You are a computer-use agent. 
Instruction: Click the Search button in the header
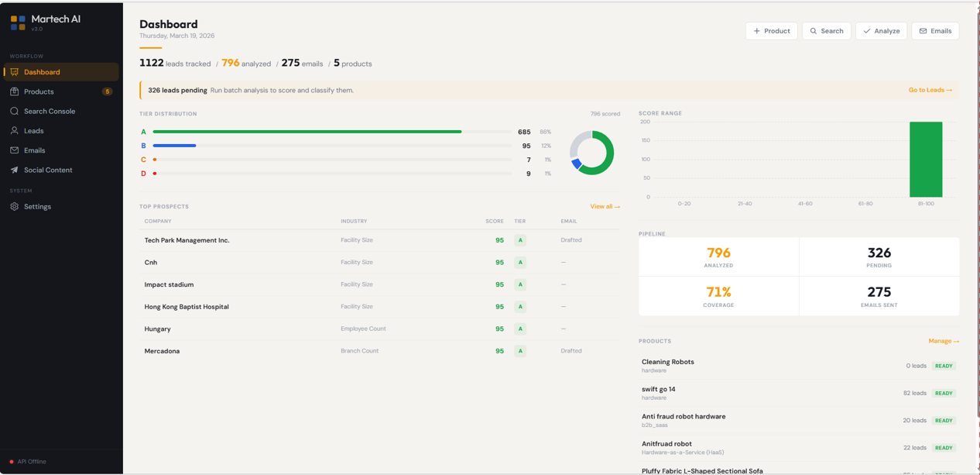tap(827, 31)
